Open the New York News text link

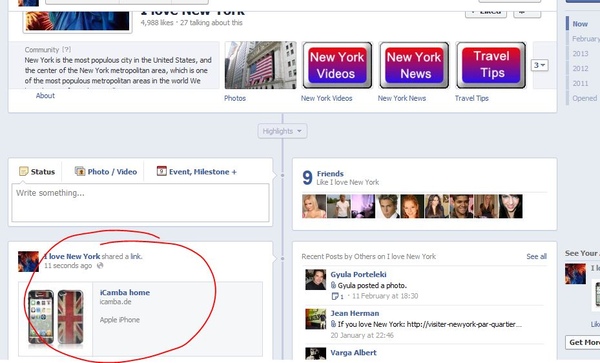pyautogui.click(x=402, y=98)
